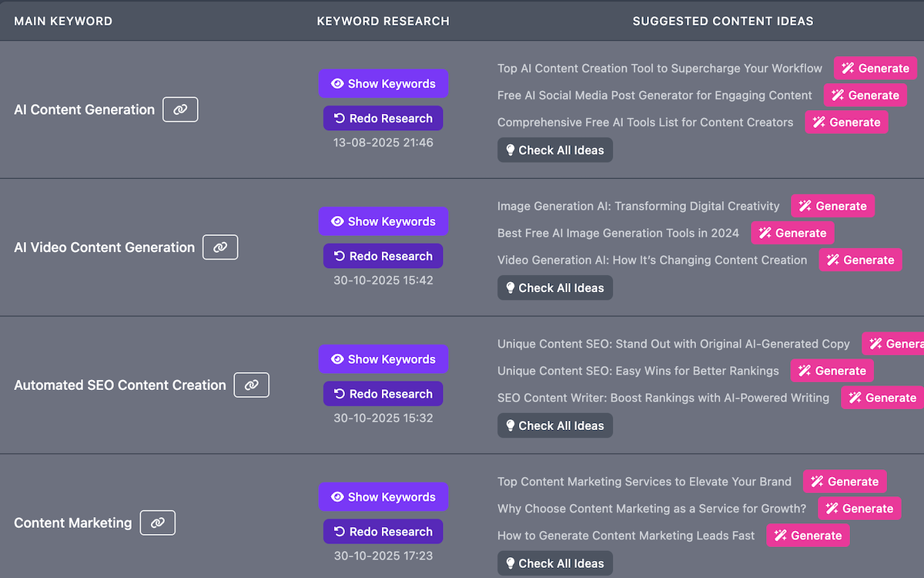Generate 'Free AI Social Media Post Generator' idea
The width and height of the screenshot is (924, 578).
tap(865, 96)
